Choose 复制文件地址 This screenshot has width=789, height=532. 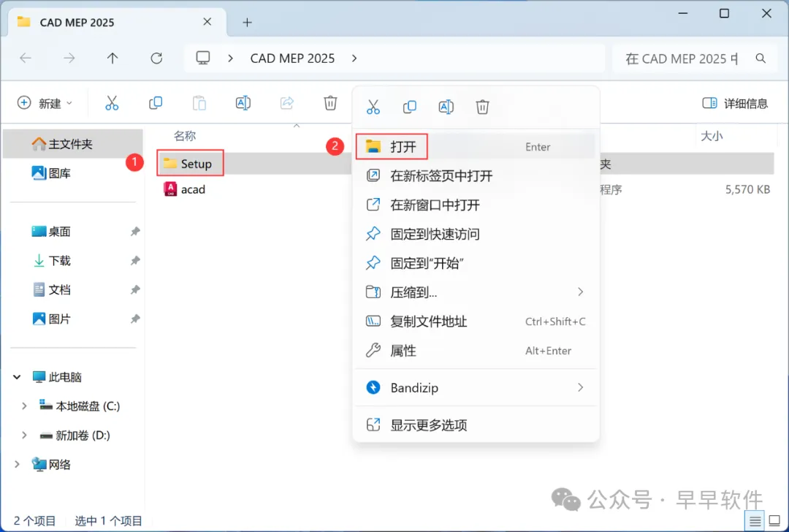pos(476,321)
